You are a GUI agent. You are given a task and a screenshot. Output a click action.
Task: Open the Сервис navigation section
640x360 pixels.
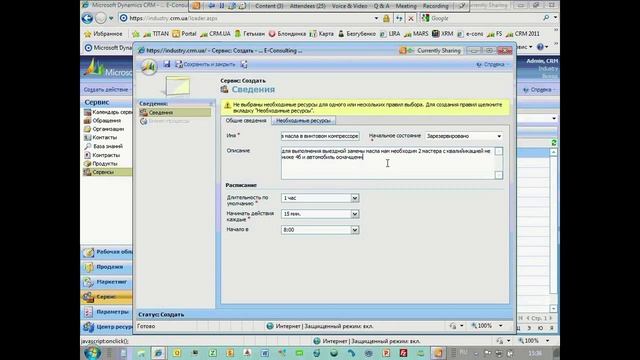pos(107,297)
